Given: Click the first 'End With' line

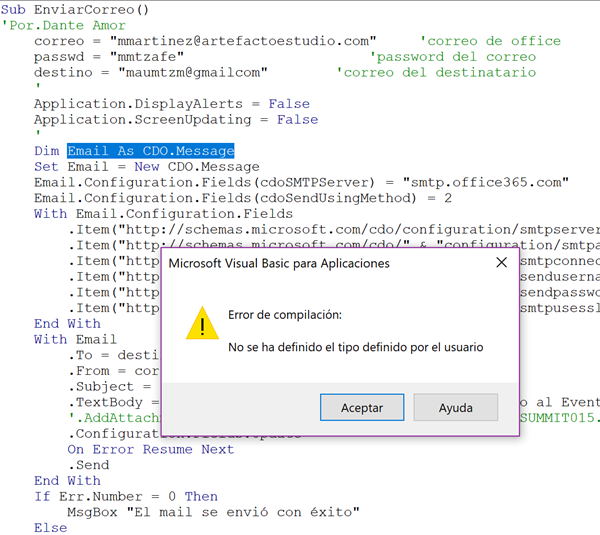Looking at the screenshot, I should (67, 323).
